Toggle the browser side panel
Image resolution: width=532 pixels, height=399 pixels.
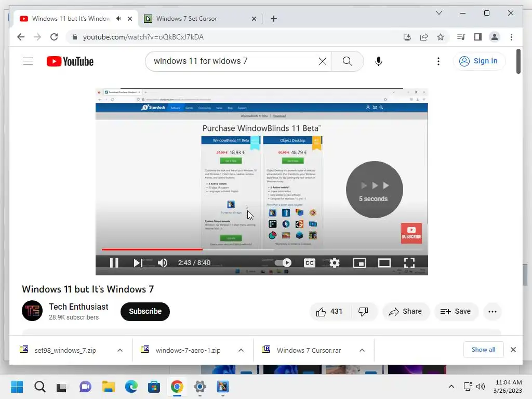pyautogui.click(x=478, y=37)
